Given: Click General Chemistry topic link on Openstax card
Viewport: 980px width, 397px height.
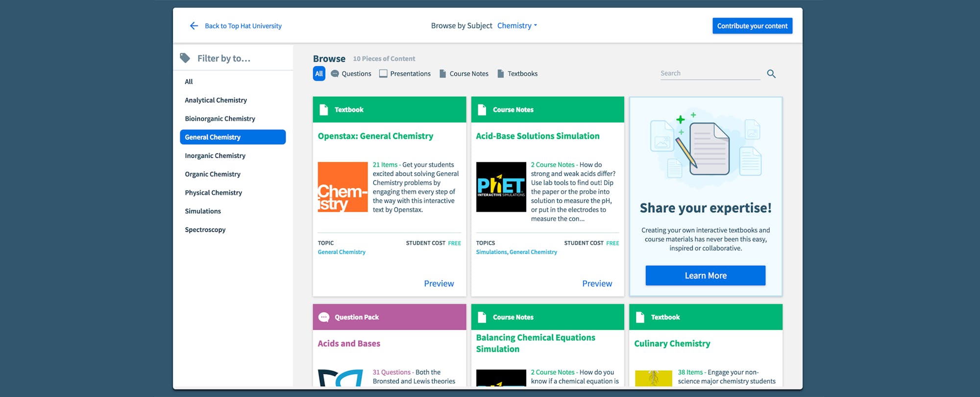Looking at the screenshot, I should (342, 252).
